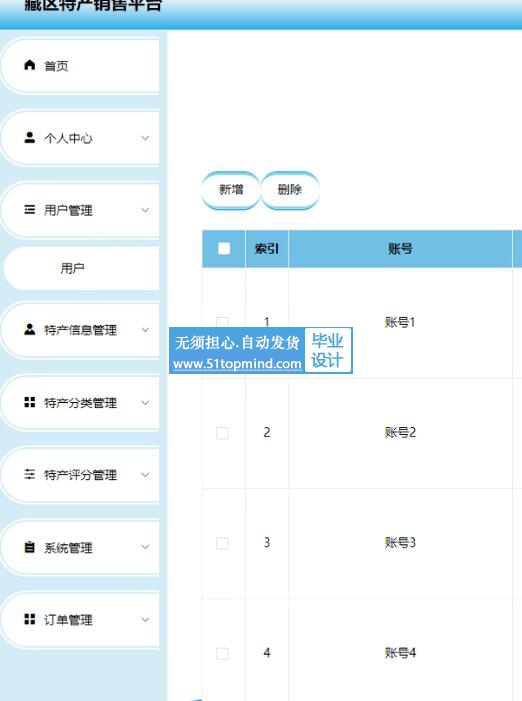
Task: Click the grid icon for 订单管理
Action: (x=29, y=619)
